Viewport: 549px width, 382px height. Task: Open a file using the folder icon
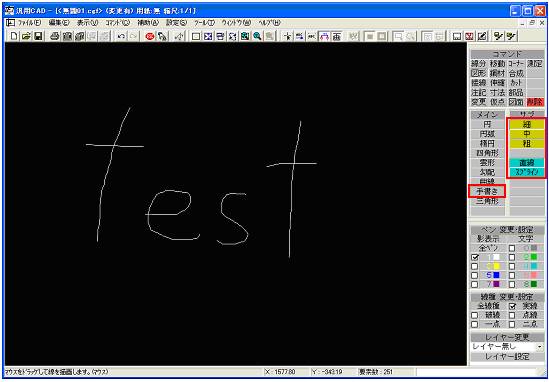coord(26,36)
